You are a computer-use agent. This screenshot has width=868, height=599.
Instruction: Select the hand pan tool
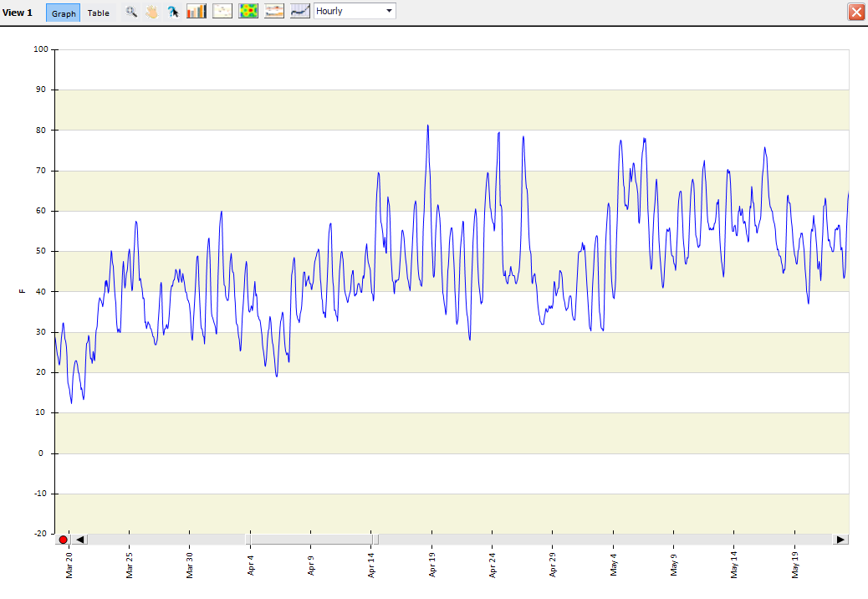click(x=151, y=12)
